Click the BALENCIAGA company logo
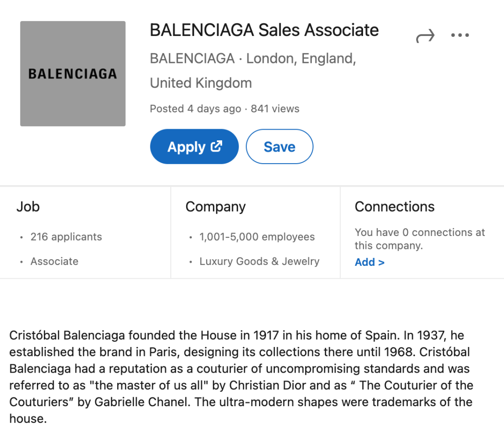The image size is (504, 436). point(73,74)
